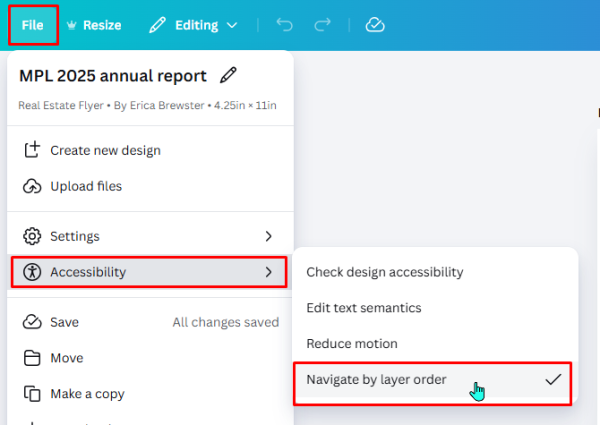This screenshot has width=600, height=425.
Task: Click the pencil icon beside Editing
Action: pyautogui.click(x=157, y=25)
